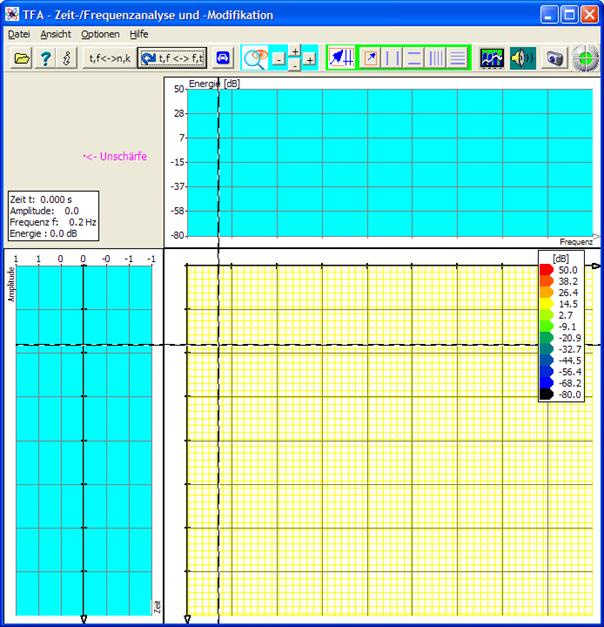The width and height of the screenshot is (604, 627).
Task: Click the open file folder icon
Action: pyautogui.click(x=21, y=59)
